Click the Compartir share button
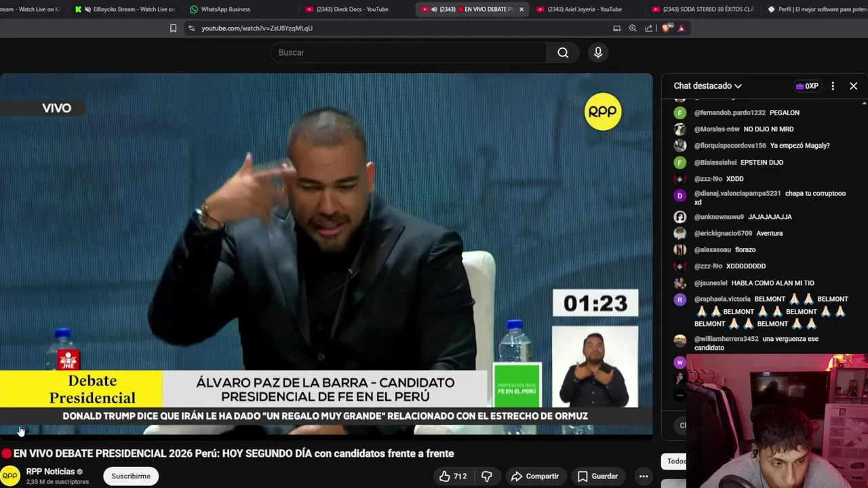This screenshot has height=488, width=868. point(535,476)
